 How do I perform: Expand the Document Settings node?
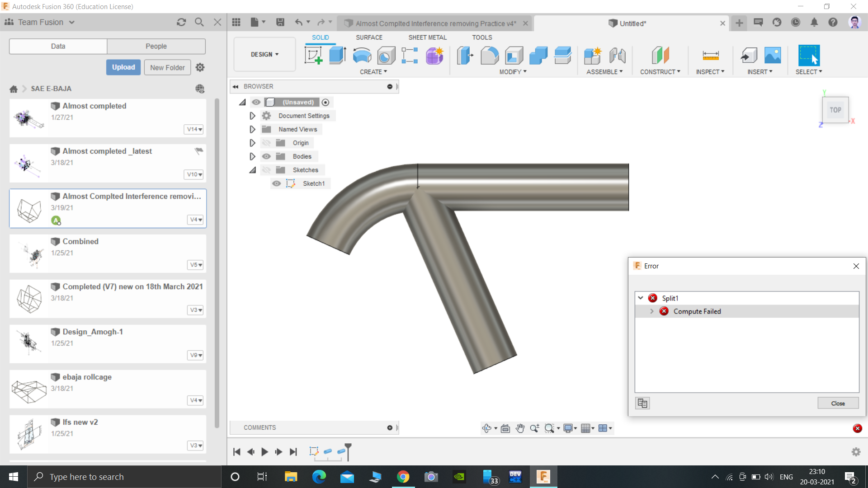pyautogui.click(x=252, y=116)
